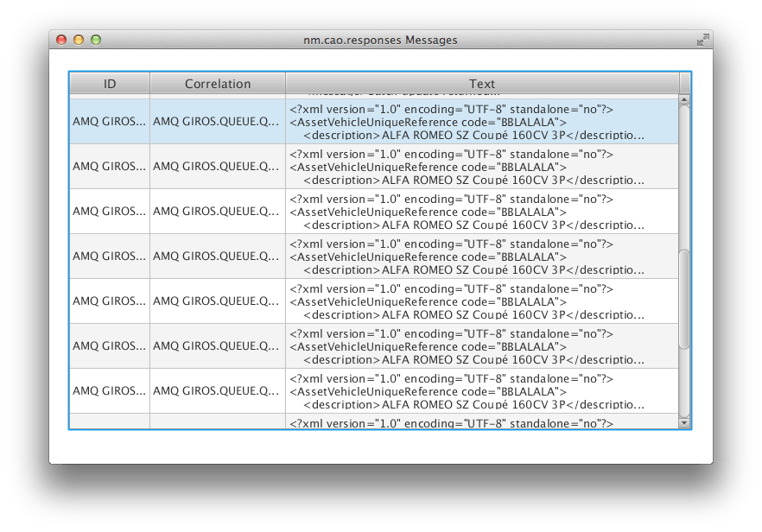Click the scrollbar up arrow
Screen dimensions: 762x532
[x=684, y=99]
